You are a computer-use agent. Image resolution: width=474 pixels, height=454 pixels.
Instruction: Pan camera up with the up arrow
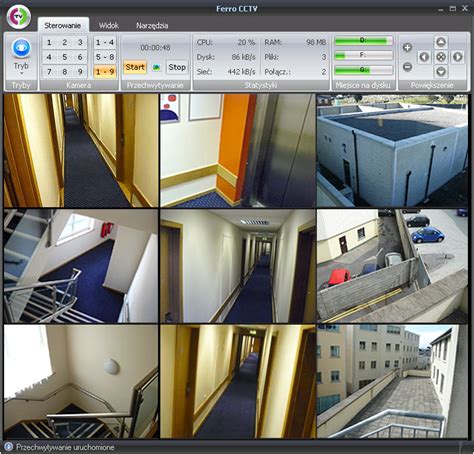pos(441,42)
